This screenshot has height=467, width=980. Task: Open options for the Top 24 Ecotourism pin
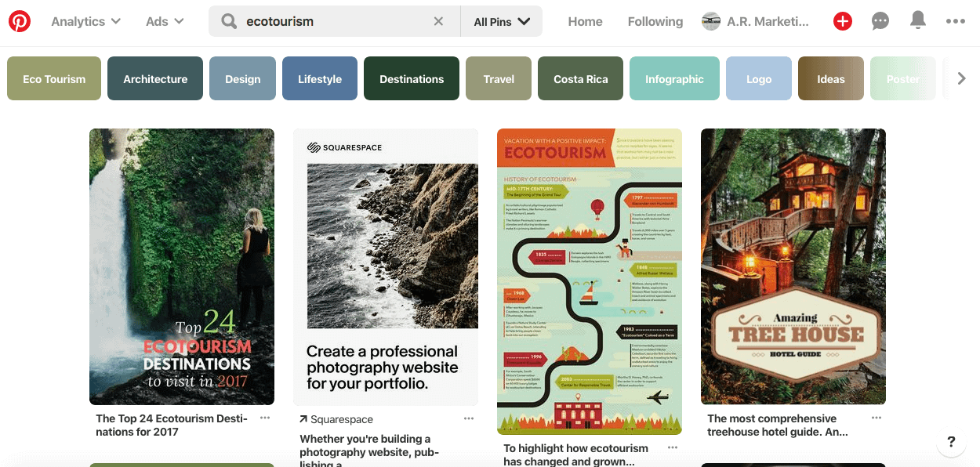pos(265,418)
